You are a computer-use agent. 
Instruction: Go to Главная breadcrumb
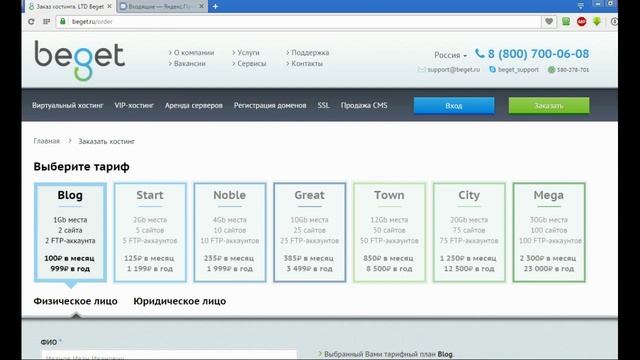click(x=47, y=141)
